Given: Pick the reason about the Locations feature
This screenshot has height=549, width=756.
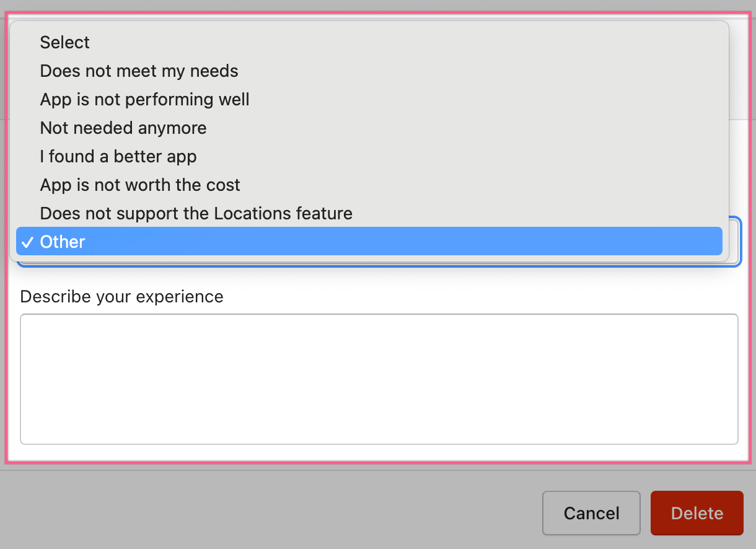Looking at the screenshot, I should click(x=196, y=214).
